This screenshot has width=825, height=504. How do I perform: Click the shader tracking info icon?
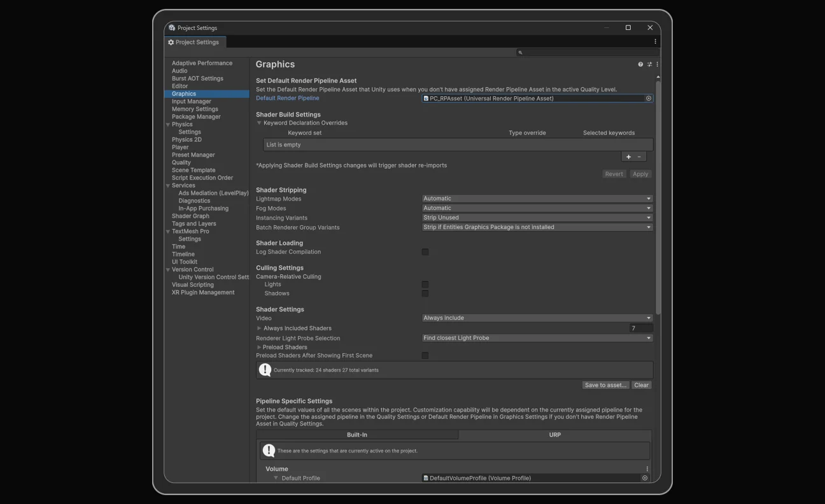pyautogui.click(x=265, y=370)
